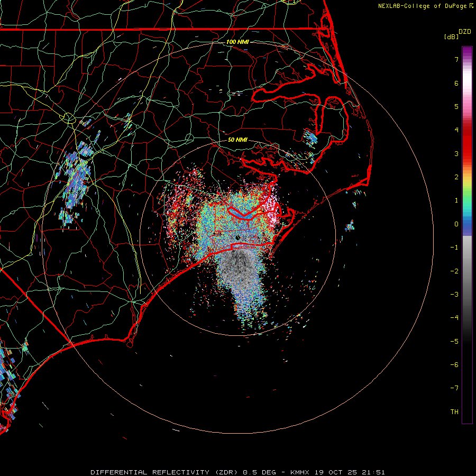Image resolution: width=476 pixels, height=476 pixels.
Task: Click the -5 dB scale value
Action: [454, 342]
